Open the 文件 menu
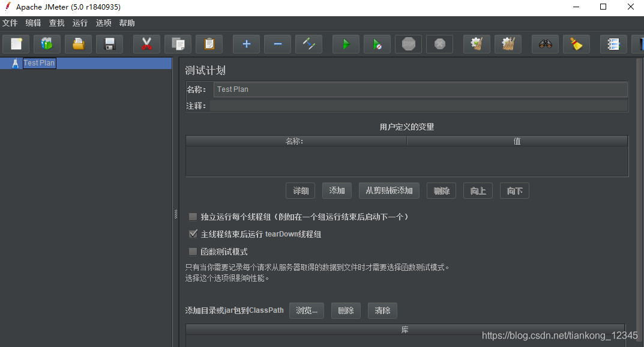This screenshot has height=347, width=644. coord(10,23)
